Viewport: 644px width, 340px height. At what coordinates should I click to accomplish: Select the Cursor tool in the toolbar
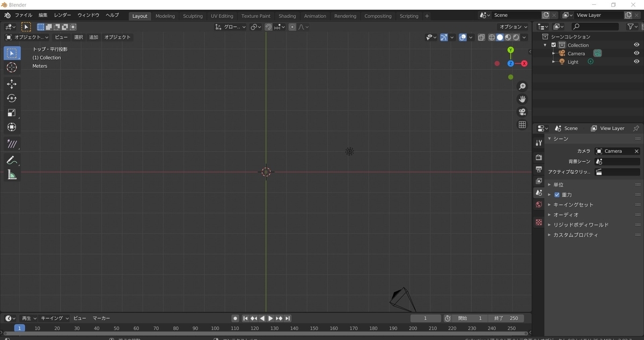(x=12, y=68)
